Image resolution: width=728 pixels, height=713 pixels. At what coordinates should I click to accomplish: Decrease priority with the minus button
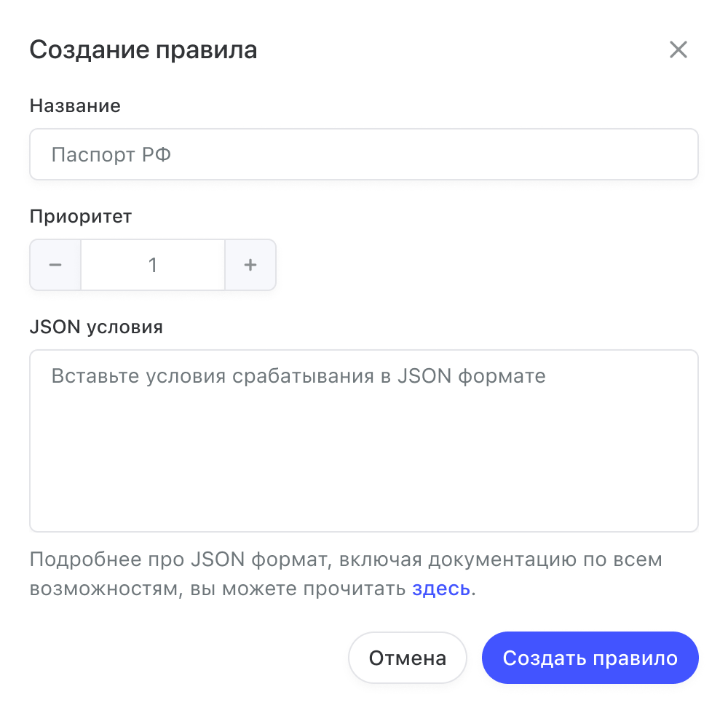pyautogui.click(x=55, y=265)
